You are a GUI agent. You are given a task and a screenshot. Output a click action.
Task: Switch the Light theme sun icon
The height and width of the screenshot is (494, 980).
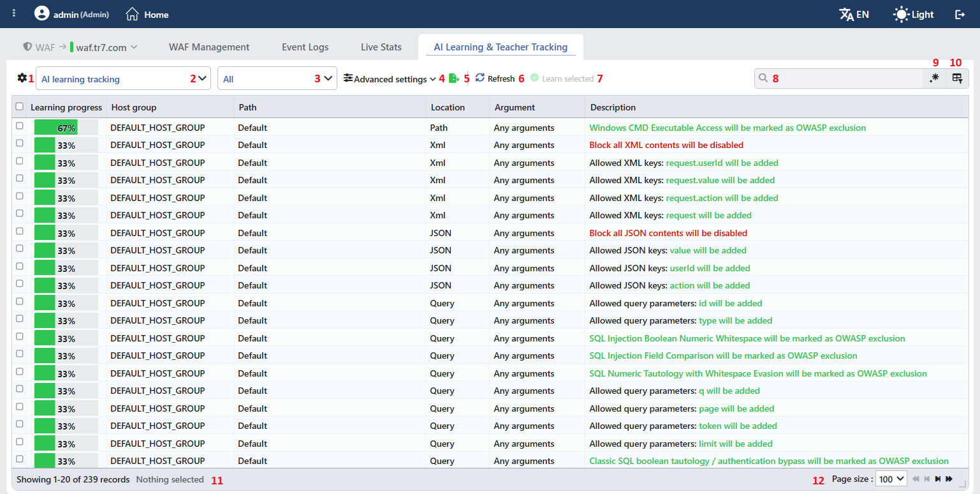pos(902,14)
